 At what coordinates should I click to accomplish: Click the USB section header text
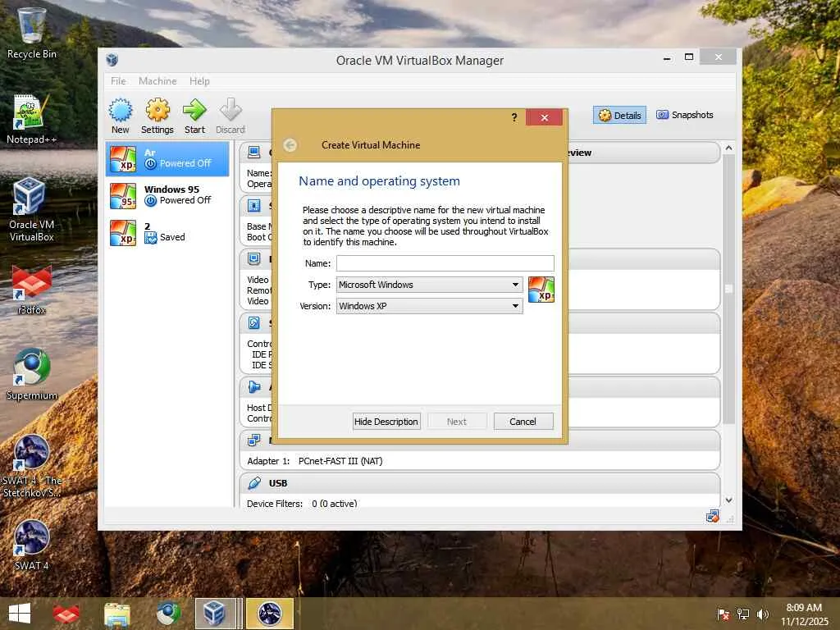point(278,483)
